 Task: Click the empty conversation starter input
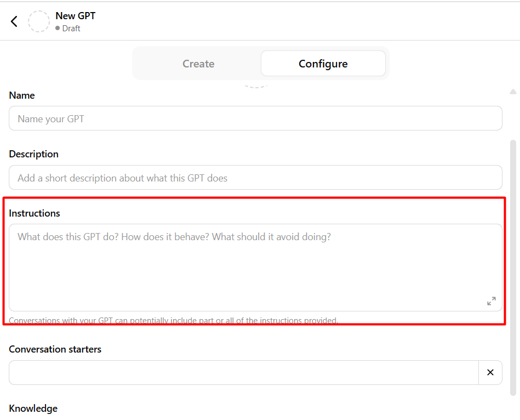coord(244,372)
